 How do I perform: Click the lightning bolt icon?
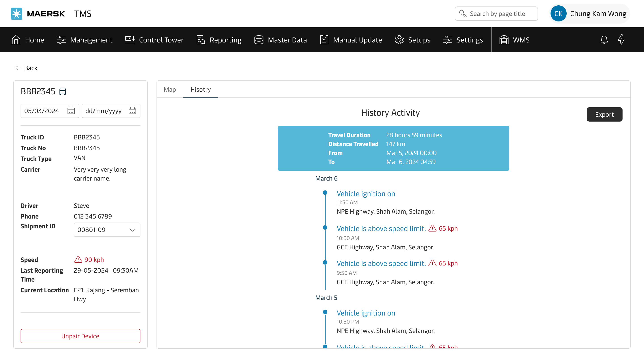point(621,40)
